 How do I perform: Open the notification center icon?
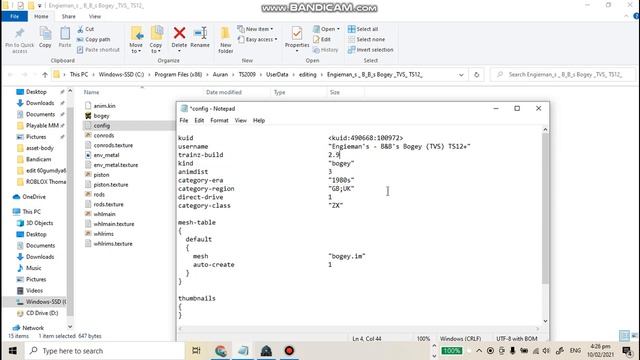[627, 351]
